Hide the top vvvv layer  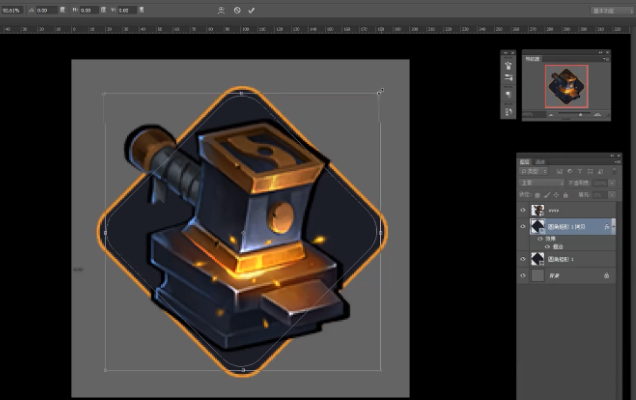pos(523,211)
